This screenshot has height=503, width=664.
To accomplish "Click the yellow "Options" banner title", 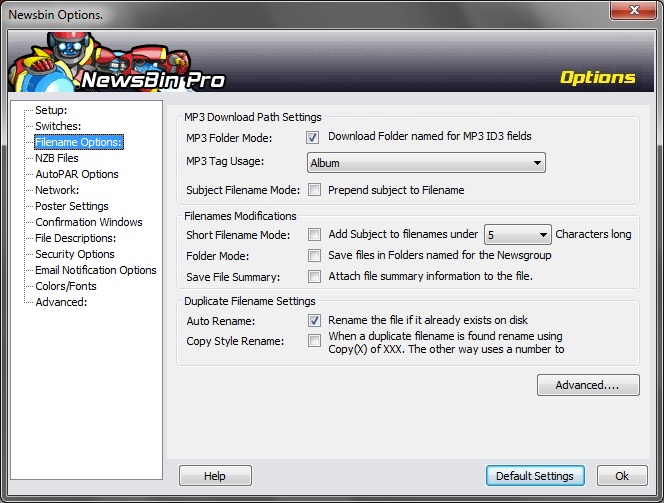I will (x=598, y=77).
